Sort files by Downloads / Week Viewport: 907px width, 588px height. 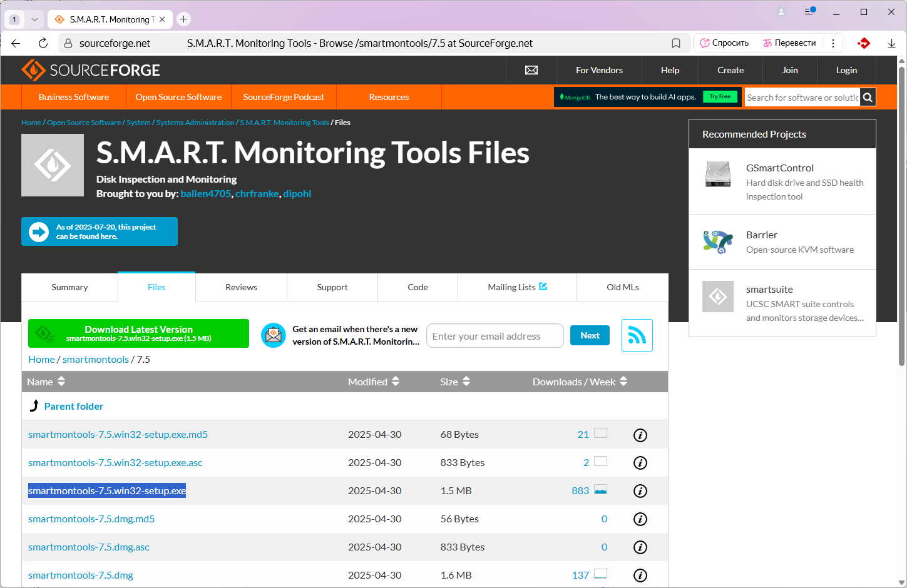580,382
